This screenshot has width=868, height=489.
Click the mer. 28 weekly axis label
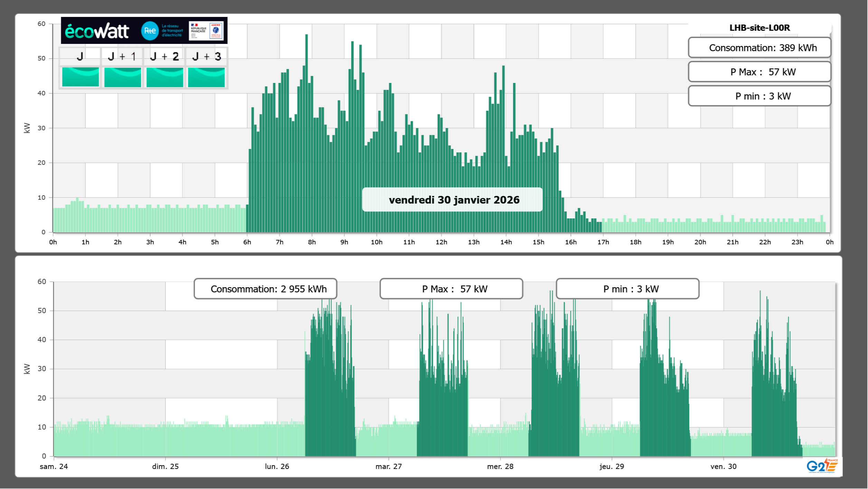point(500,467)
